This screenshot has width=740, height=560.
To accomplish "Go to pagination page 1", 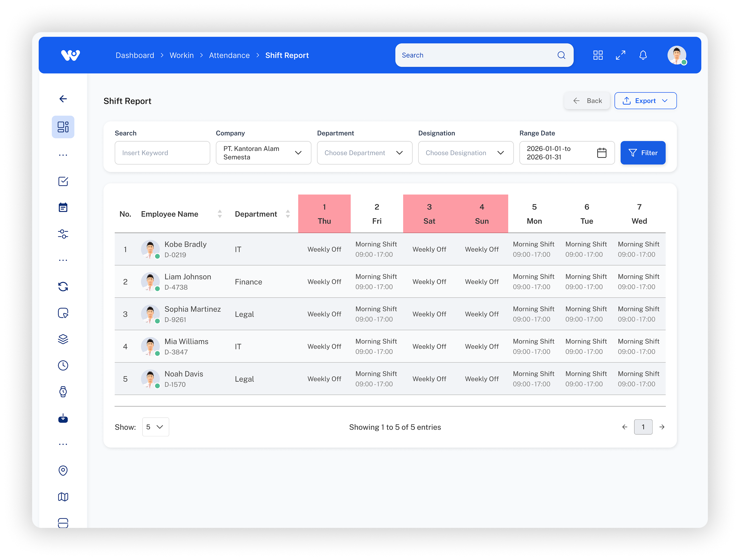I will point(643,427).
